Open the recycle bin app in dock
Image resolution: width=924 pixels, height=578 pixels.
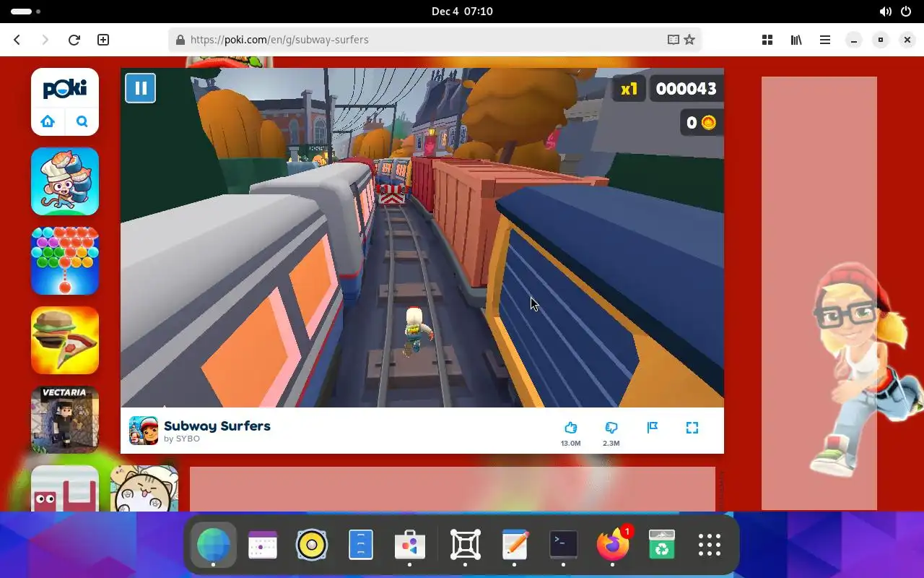point(662,545)
